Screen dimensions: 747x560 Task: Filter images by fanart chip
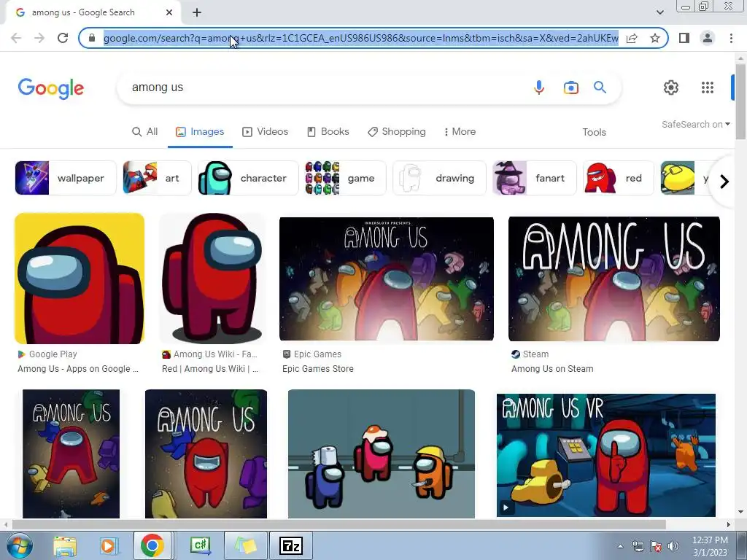(x=535, y=178)
